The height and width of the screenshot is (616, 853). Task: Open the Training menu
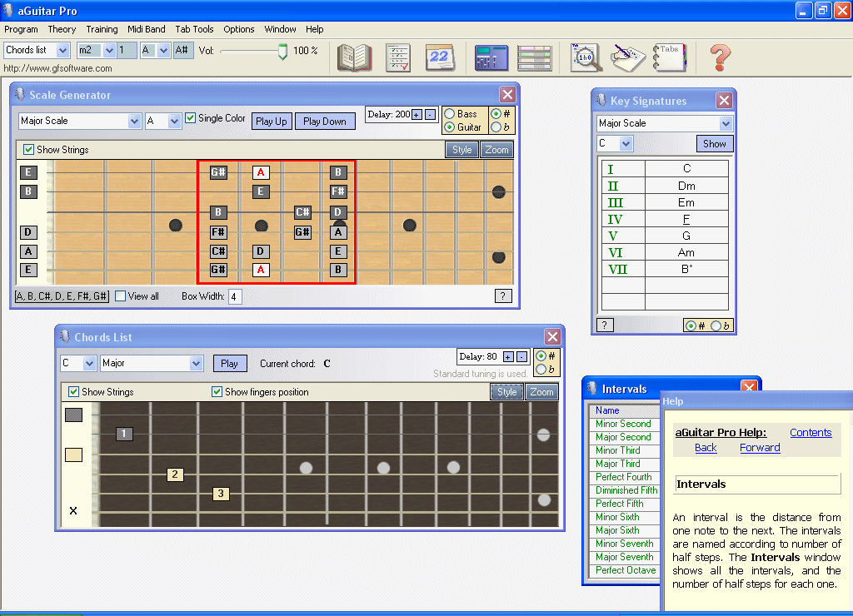click(102, 29)
